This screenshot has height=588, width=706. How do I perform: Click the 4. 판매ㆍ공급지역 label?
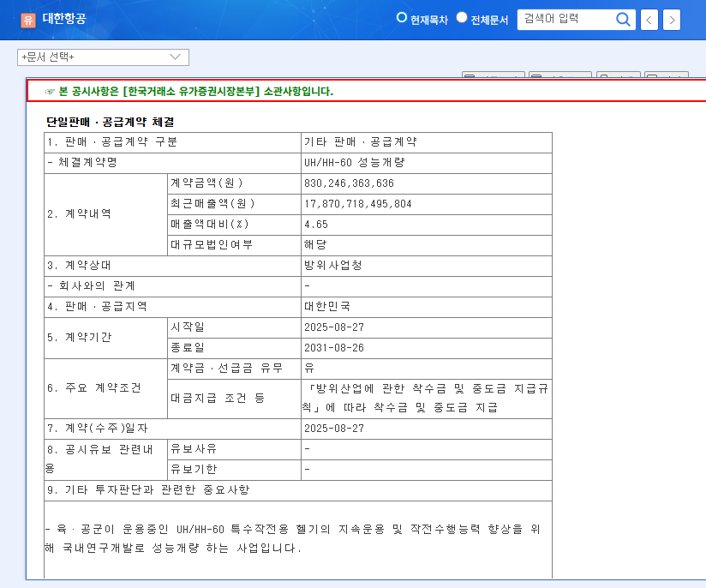coord(97,306)
